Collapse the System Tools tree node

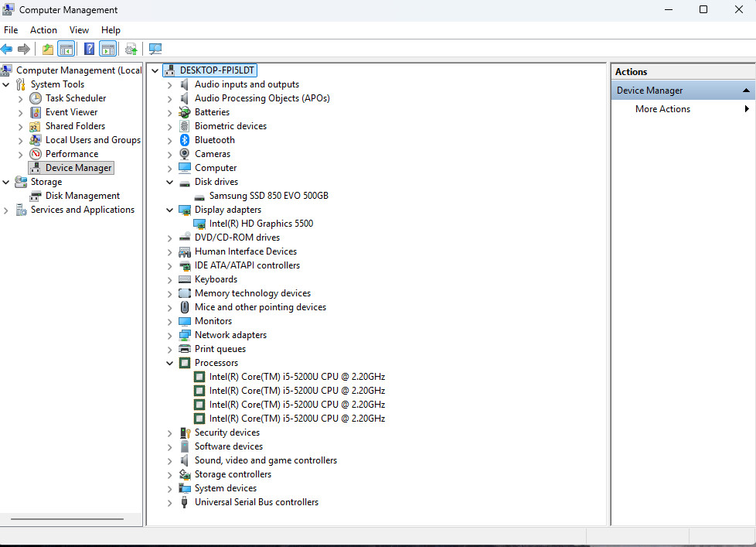point(5,84)
